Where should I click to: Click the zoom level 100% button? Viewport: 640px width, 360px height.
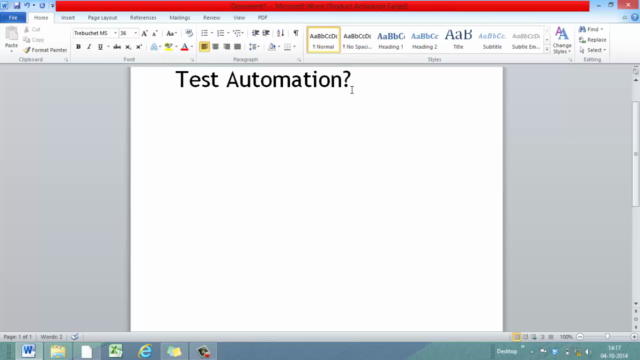point(566,337)
